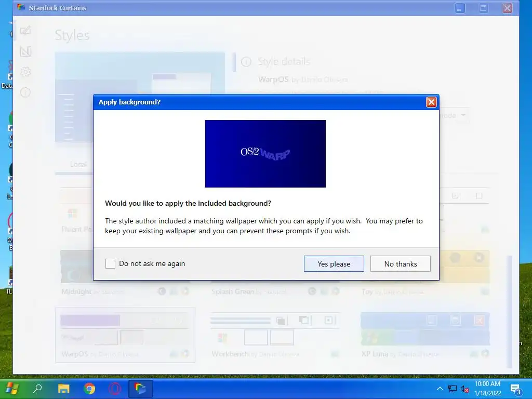The height and width of the screenshot is (399, 532).
Task: Open the about info icon in Curtains sidebar
Action: 26,92
